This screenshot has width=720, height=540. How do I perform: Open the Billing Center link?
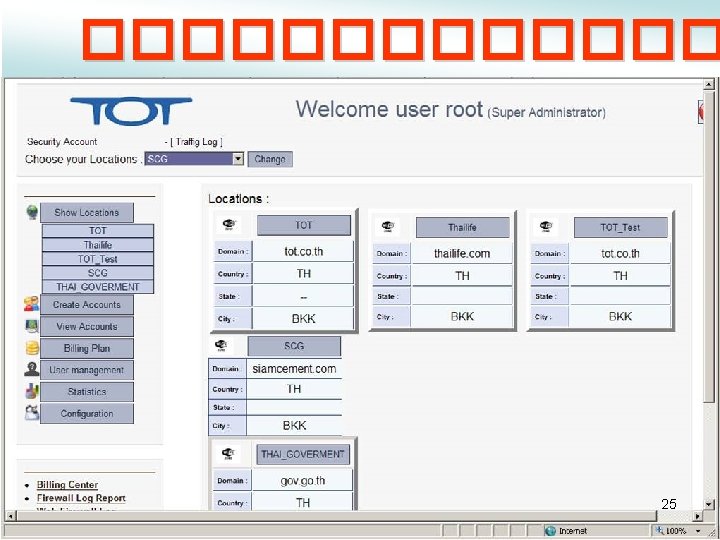[x=67, y=485]
